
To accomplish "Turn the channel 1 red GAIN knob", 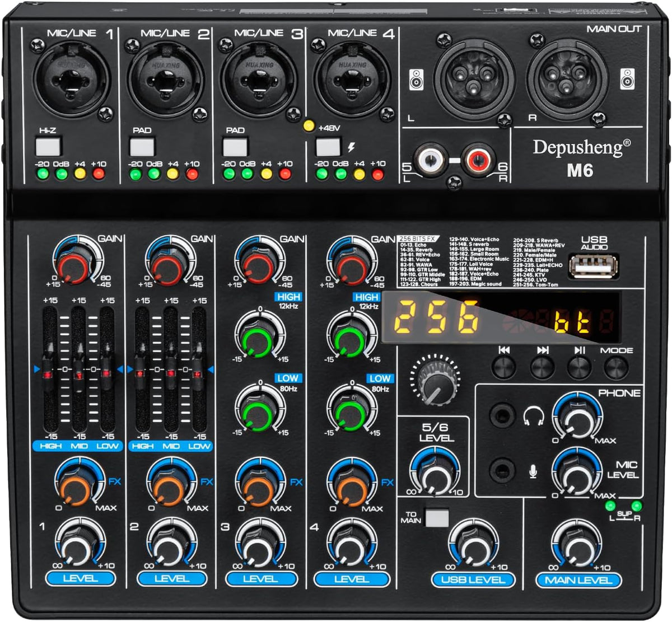I will 75,268.
